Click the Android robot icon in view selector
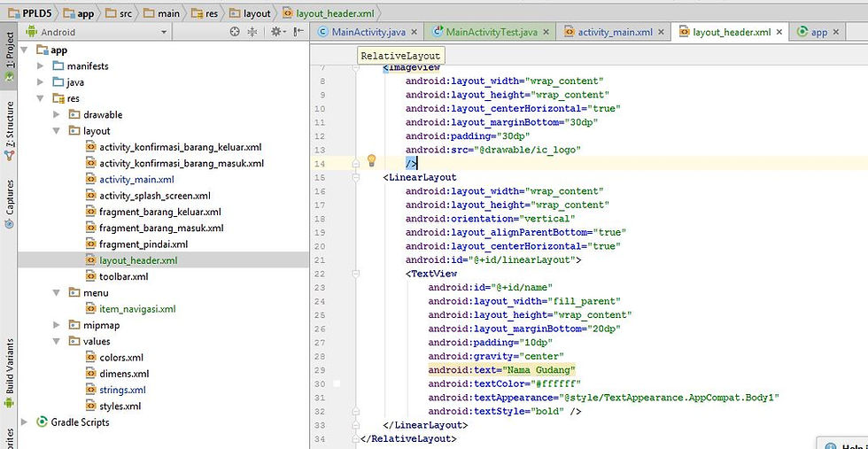The width and height of the screenshot is (868, 449). point(32,32)
